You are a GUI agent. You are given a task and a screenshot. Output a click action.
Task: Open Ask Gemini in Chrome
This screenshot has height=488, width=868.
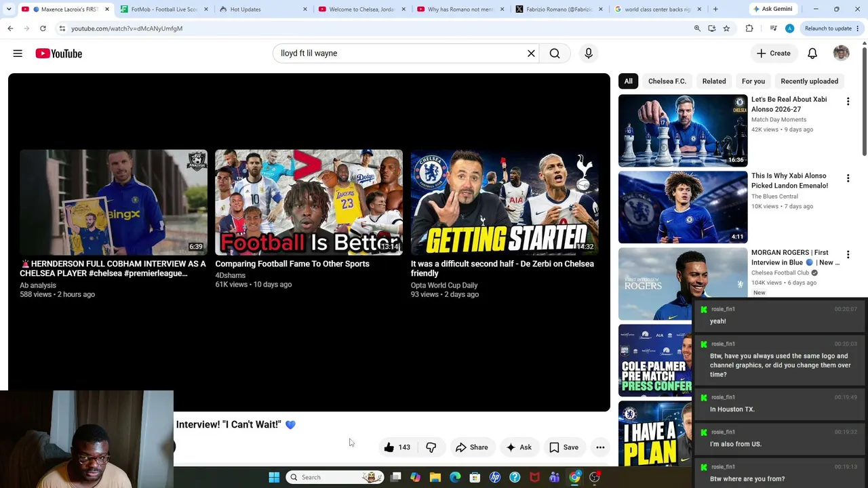(772, 9)
